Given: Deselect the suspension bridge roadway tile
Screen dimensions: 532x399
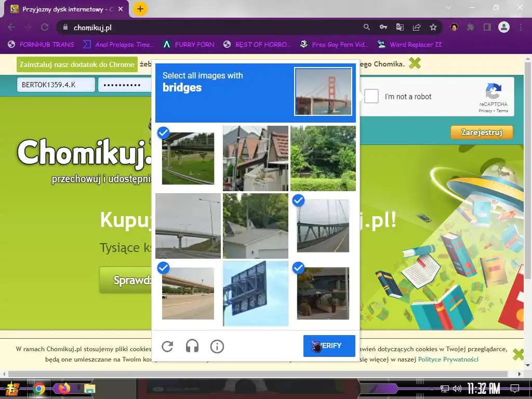Looking at the screenshot, I should (x=323, y=226).
